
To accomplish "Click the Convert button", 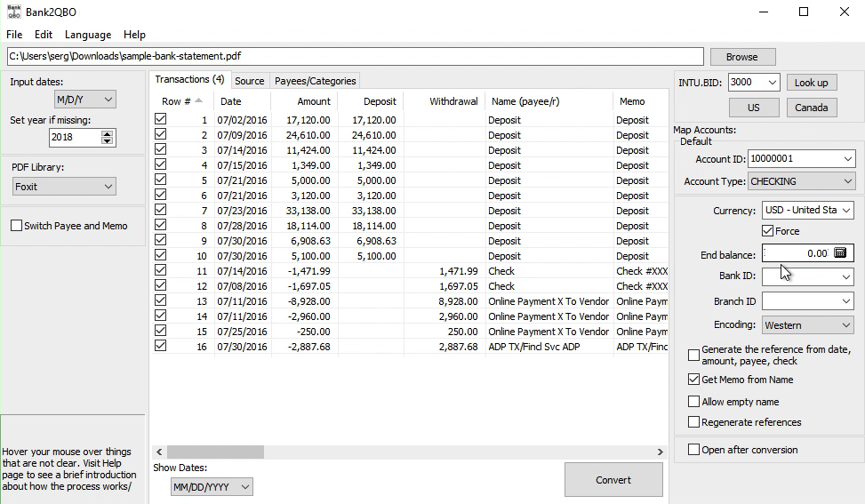I will click(x=613, y=480).
